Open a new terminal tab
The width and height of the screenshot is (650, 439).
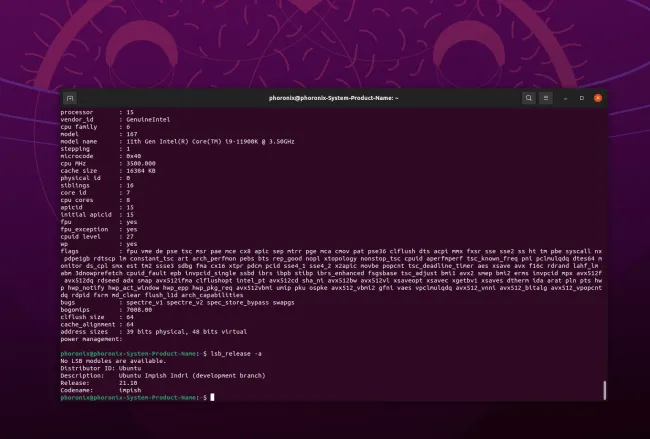pyautogui.click(x=69, y=98)
